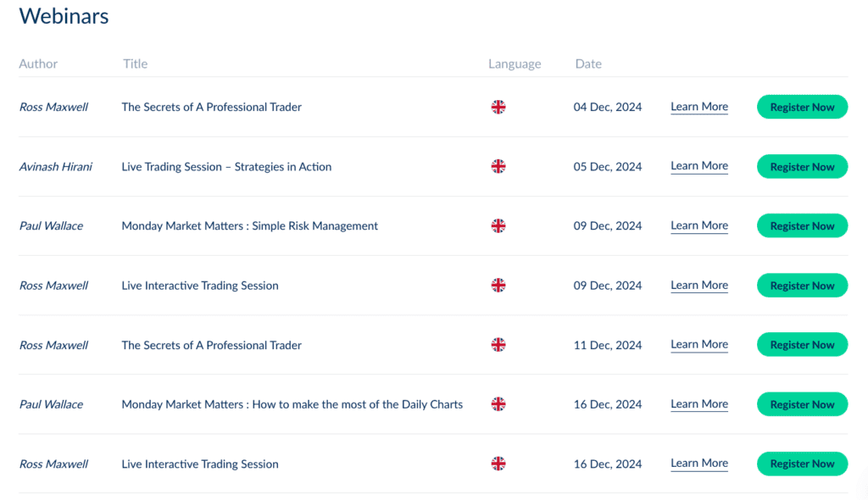This screenshot has height=500, width=868.
Task: Register Now for 04 Dec Secrets webinar
Action: 802,107
